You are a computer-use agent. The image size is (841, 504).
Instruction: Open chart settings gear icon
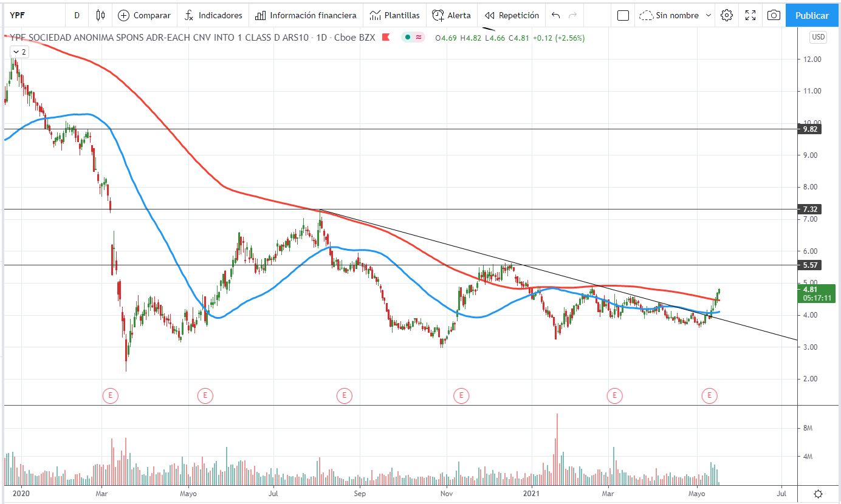pos(726,15)
